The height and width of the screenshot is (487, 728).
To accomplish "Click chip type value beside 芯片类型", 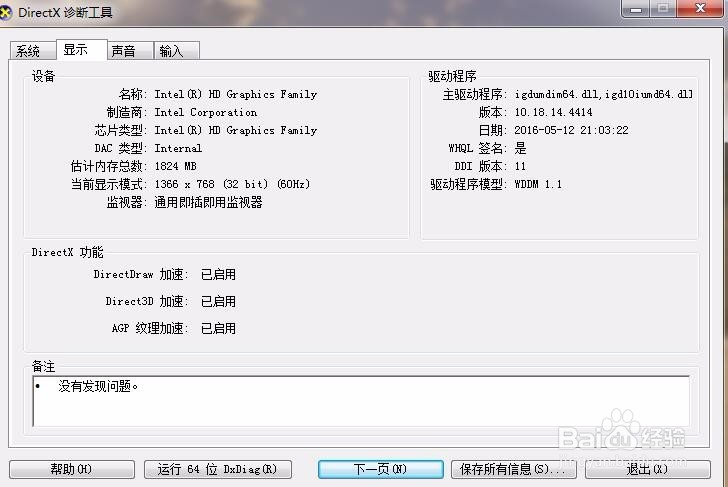I will tap(235, 130).
